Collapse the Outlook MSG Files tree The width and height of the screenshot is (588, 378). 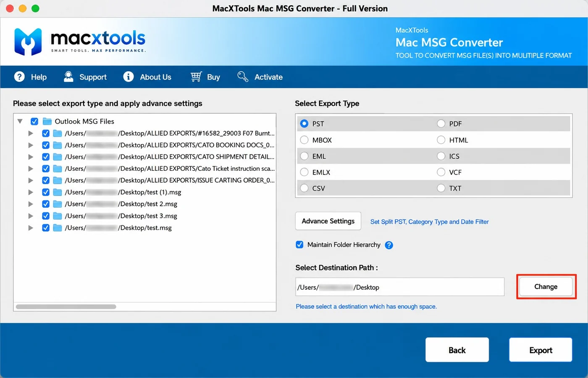(20, 122)
